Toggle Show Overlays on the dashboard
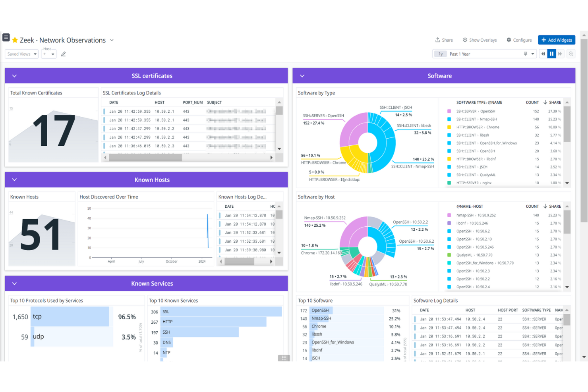Image resolution: width=588 pixels, height=392 pixels. (480, 40)
